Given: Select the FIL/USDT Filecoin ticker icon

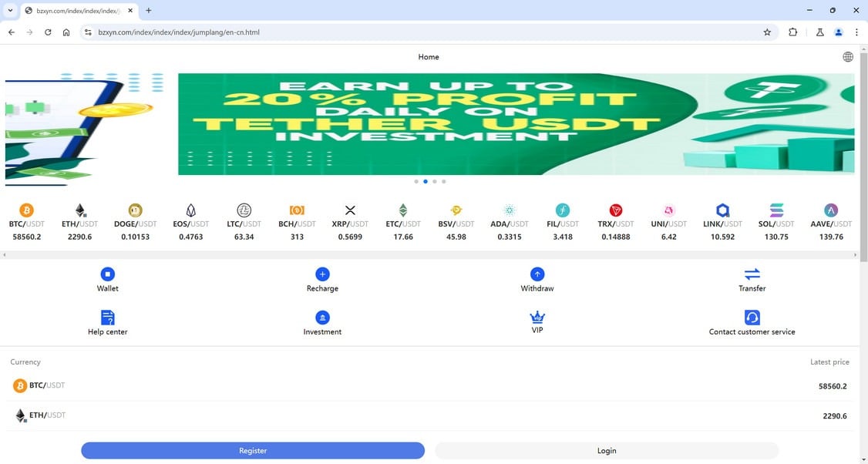Looking at the screenshot, I should click(x=563, y=210).
